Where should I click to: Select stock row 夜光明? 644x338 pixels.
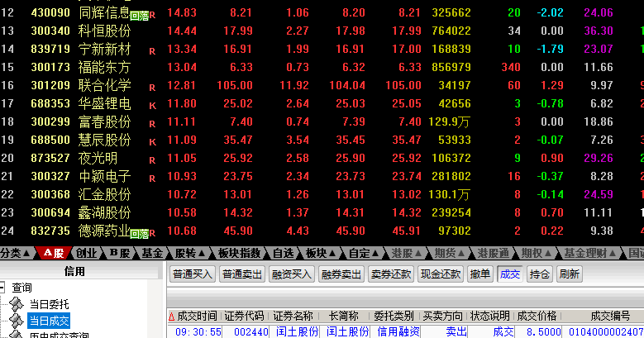coord(322,158)
